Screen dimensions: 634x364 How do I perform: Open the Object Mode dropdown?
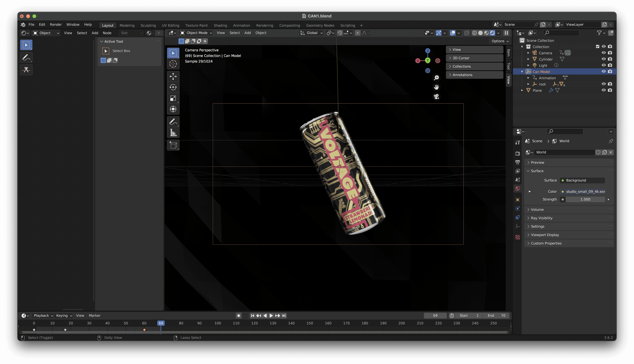click(x=196, y=33)
